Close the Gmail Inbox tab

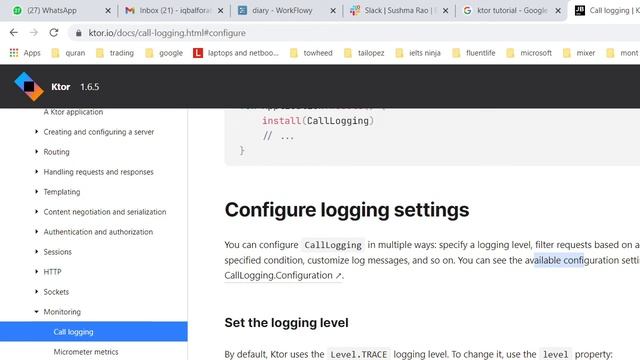point(220,11)
